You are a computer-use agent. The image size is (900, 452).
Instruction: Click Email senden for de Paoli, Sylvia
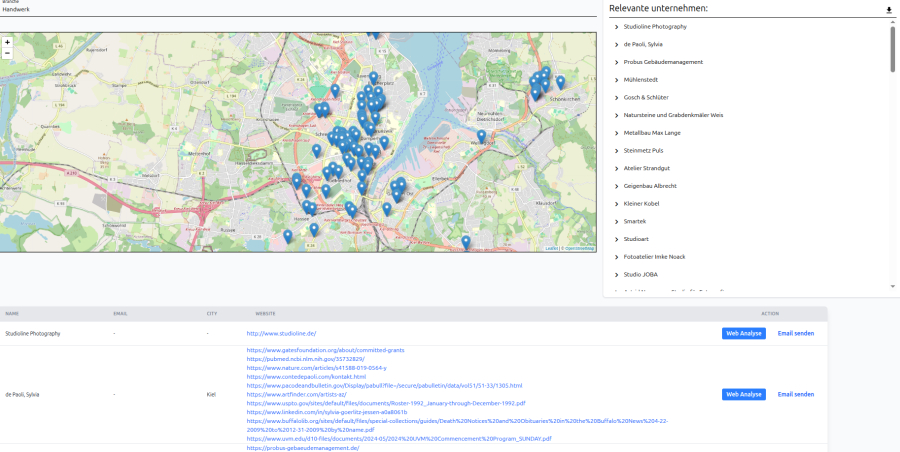click(796, 394)
